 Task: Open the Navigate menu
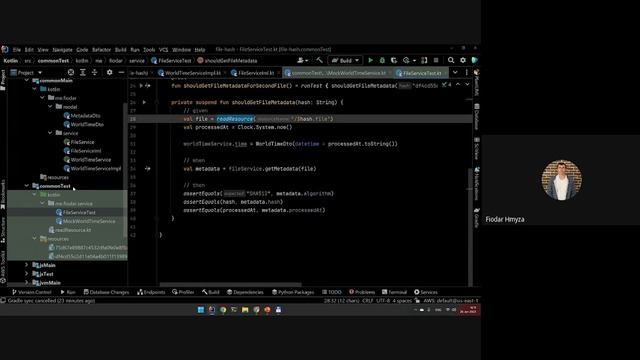[62, 50]
